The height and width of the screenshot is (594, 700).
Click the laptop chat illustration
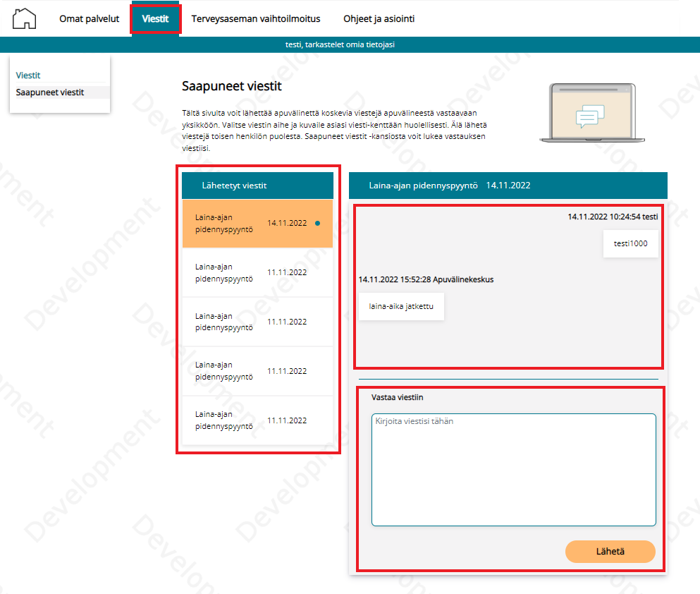click(587, 113)
